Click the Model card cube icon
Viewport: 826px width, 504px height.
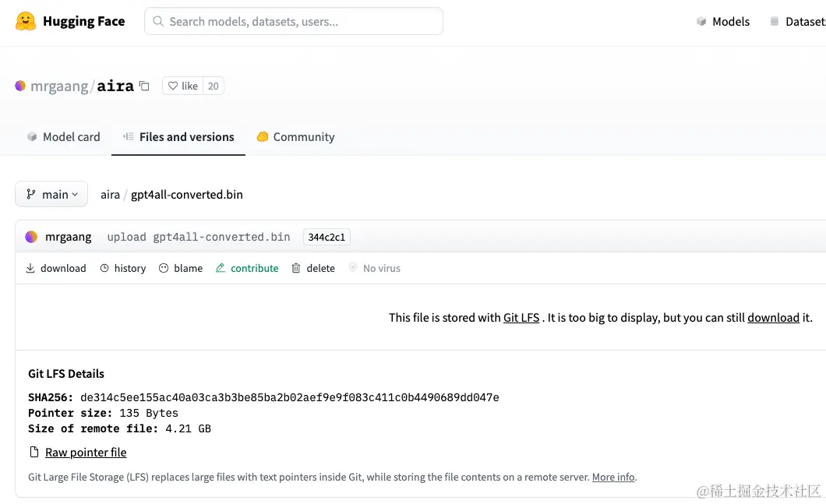(x=32, y=137)
